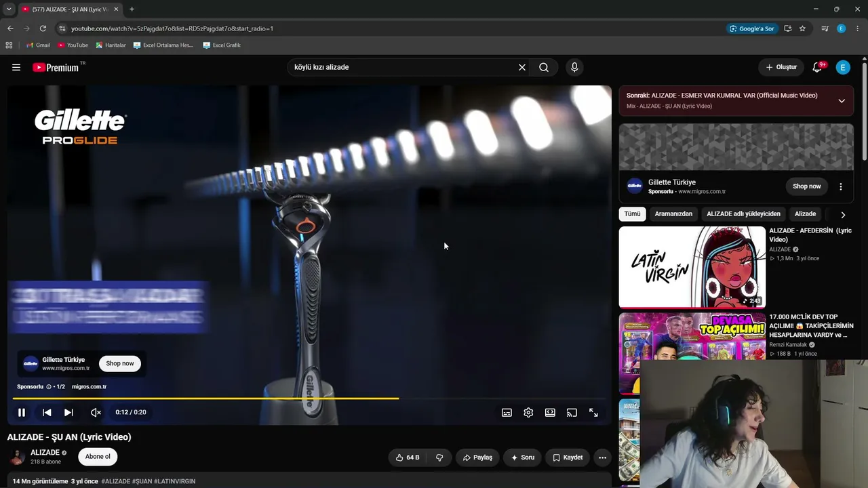Click Google'a Sor button in address bar

[x=752, y=28]
